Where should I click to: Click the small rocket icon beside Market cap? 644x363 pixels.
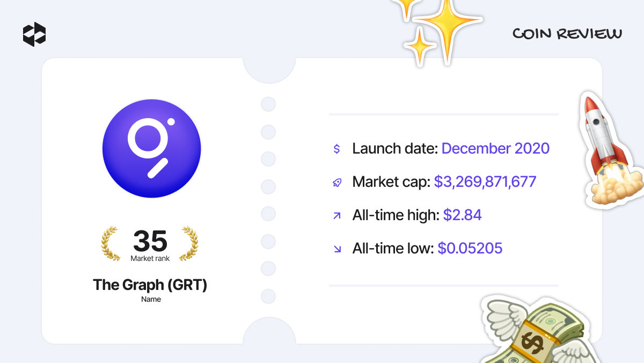336,183
